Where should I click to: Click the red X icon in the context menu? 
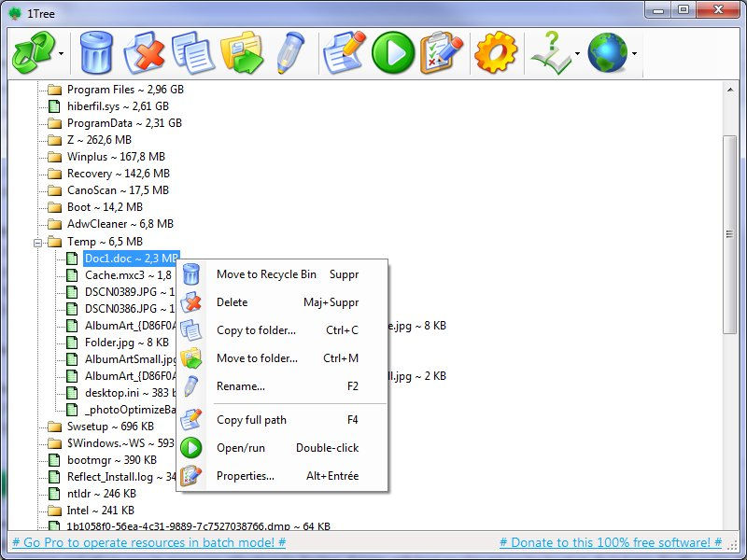coord(191,302)
